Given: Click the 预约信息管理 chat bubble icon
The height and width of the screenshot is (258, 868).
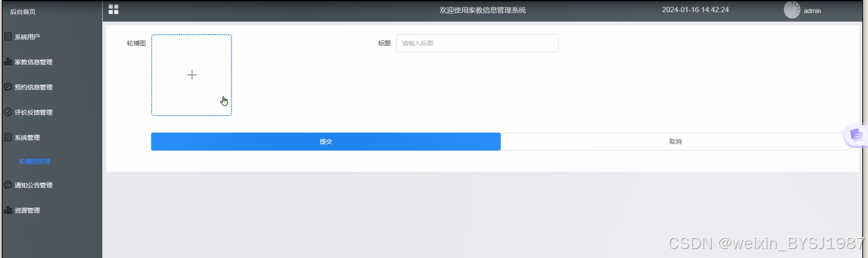Looking at the screenshot, I should tap(8, 87).
